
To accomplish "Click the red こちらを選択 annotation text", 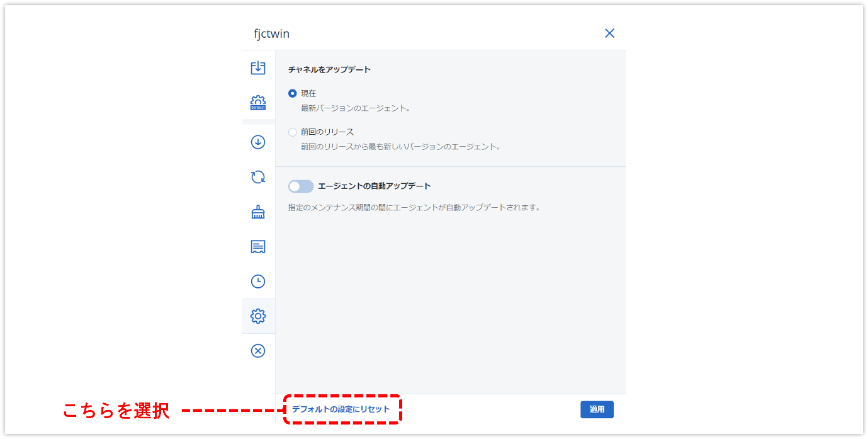I will (116, 411).
